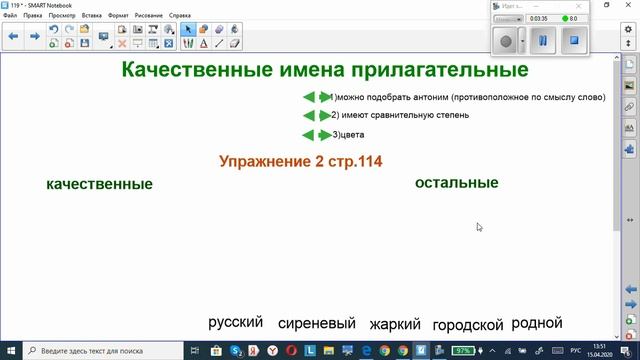The height and width of the screenshot is (360, 640).
Task: Open the Справка menu
Action: click(180, 16)
